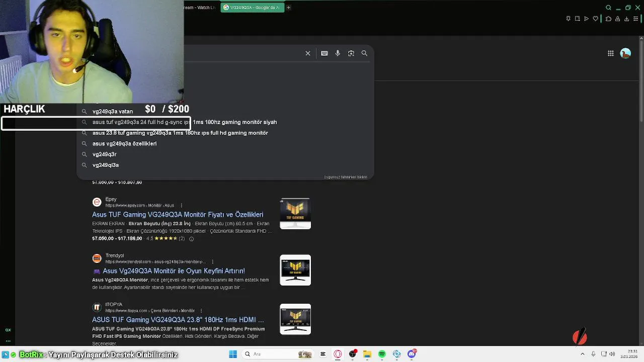The width and height of the screenshot is (644, 362).
Task: Click the Trendyol site favicon
Action: pos(97,258)
